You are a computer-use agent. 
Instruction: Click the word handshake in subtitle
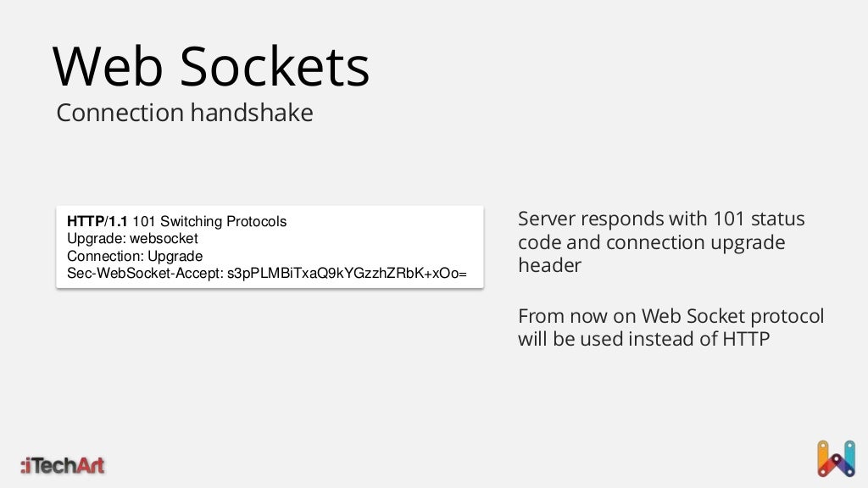coord(252,113)
